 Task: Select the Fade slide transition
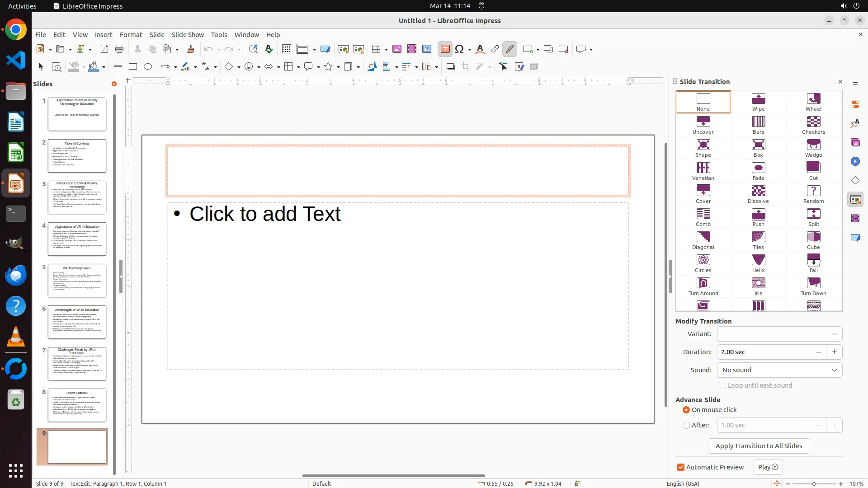coord(758,171)
